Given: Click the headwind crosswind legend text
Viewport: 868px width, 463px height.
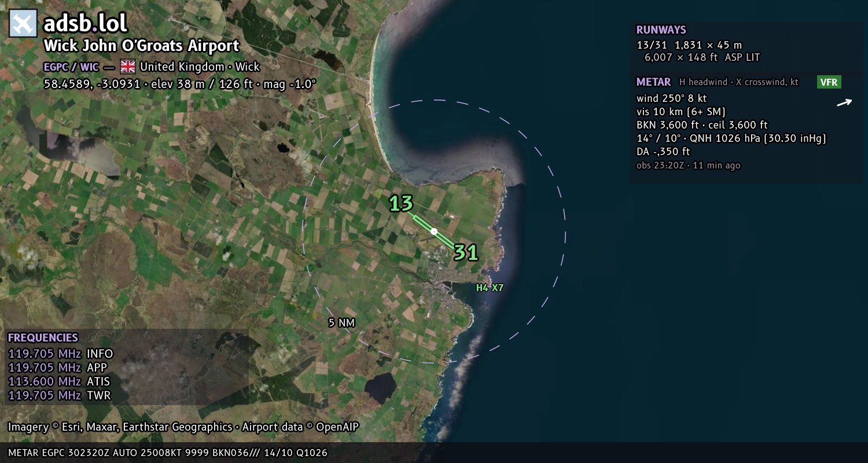Looking at the screenshot, I should click(x=739, y=82).
